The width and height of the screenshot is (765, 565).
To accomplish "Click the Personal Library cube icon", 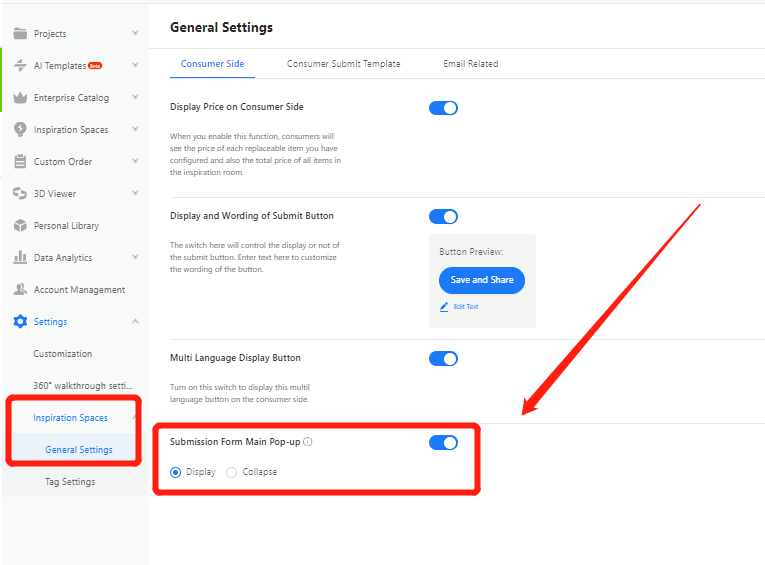I will click(20, 225).
